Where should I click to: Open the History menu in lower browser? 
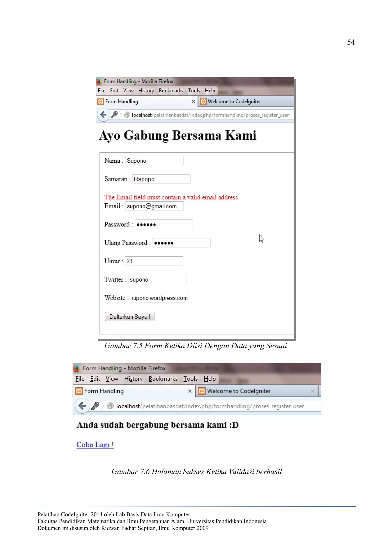pos(133,379)
